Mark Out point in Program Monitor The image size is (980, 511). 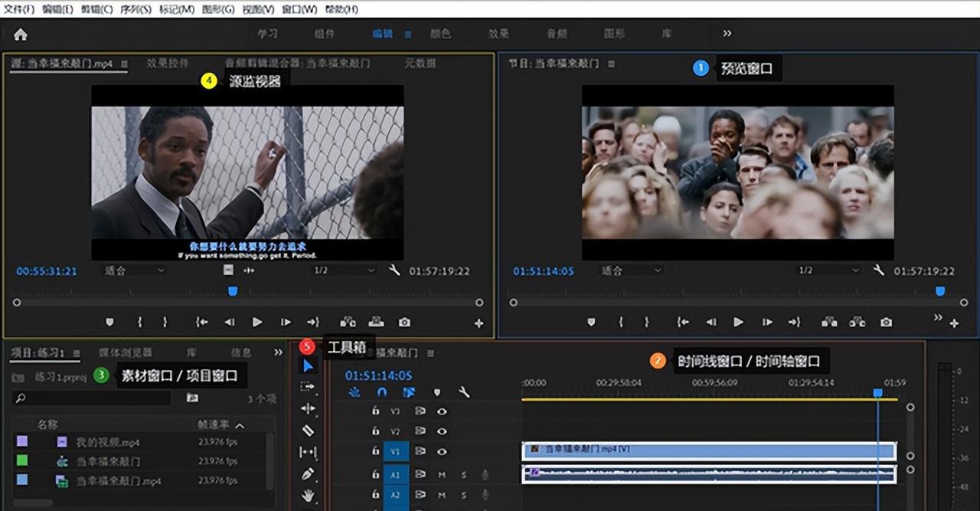(646, 323)
